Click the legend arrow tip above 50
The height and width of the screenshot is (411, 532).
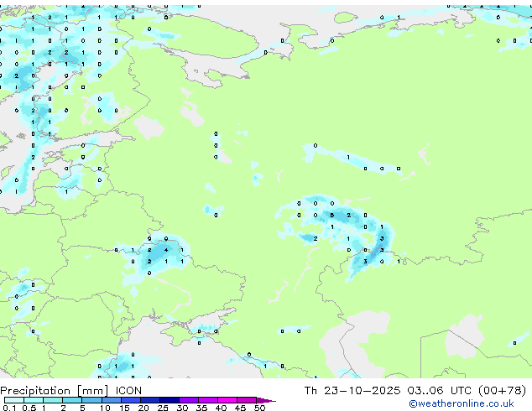266,401
